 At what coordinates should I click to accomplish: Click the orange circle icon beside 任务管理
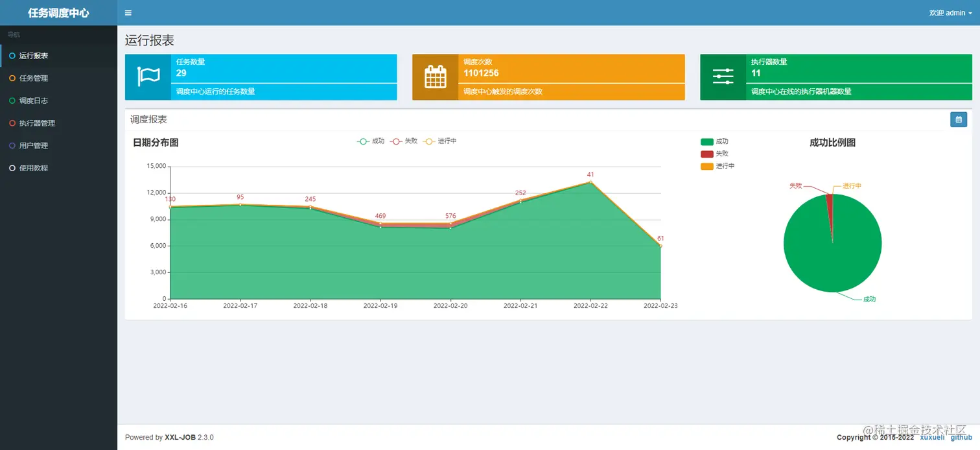pyautogui.click(x=12, y=78)
